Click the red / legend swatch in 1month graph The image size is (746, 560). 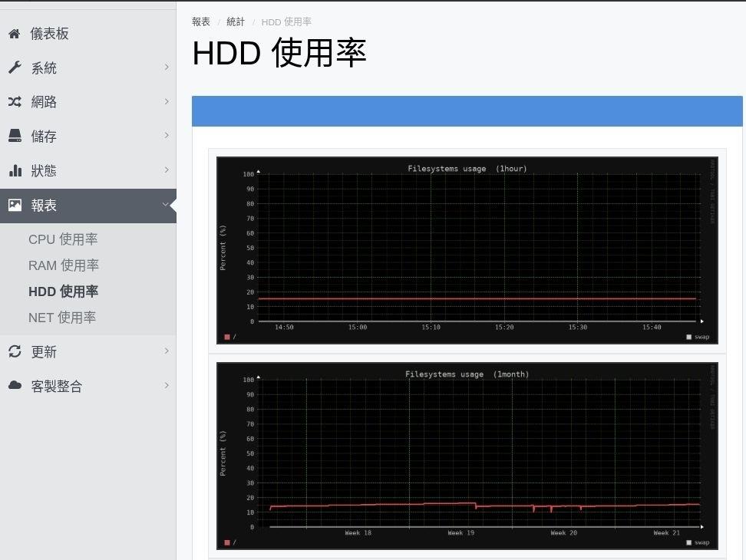[227, 542]
